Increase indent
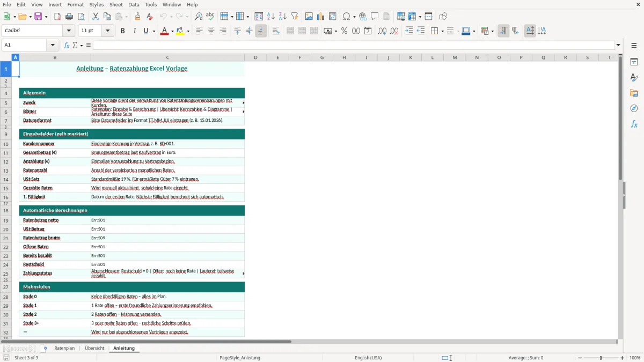 (409, 31)
